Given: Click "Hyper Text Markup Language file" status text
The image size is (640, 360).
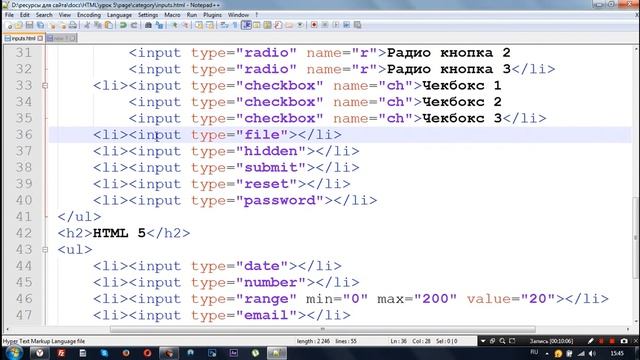Looking at the screenshot, I should point(44,341).
